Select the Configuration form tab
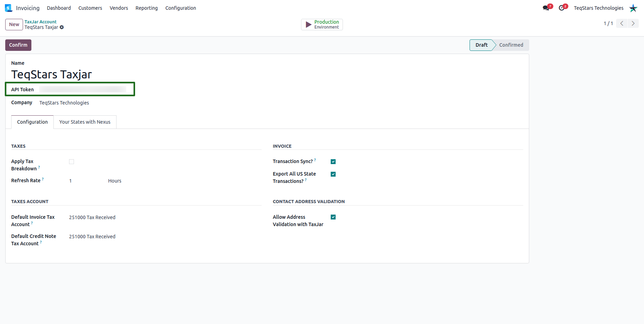This screenshot has width=644, height=324. 32,122
